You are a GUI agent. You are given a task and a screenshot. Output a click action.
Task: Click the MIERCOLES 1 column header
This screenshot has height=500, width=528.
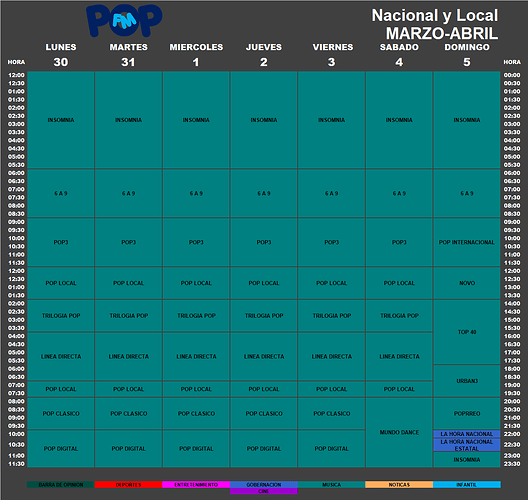196,55
